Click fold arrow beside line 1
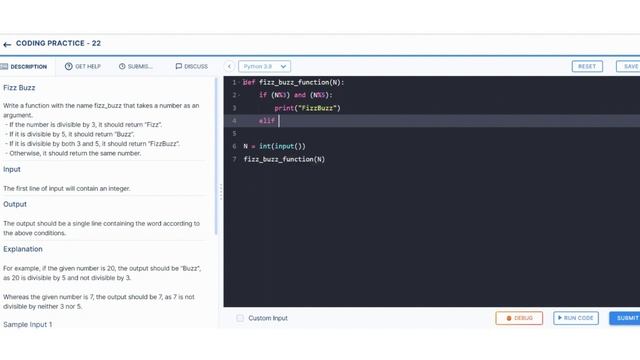Image resolution: width=640 pixels, height=360 pixels. click(239, 82)
